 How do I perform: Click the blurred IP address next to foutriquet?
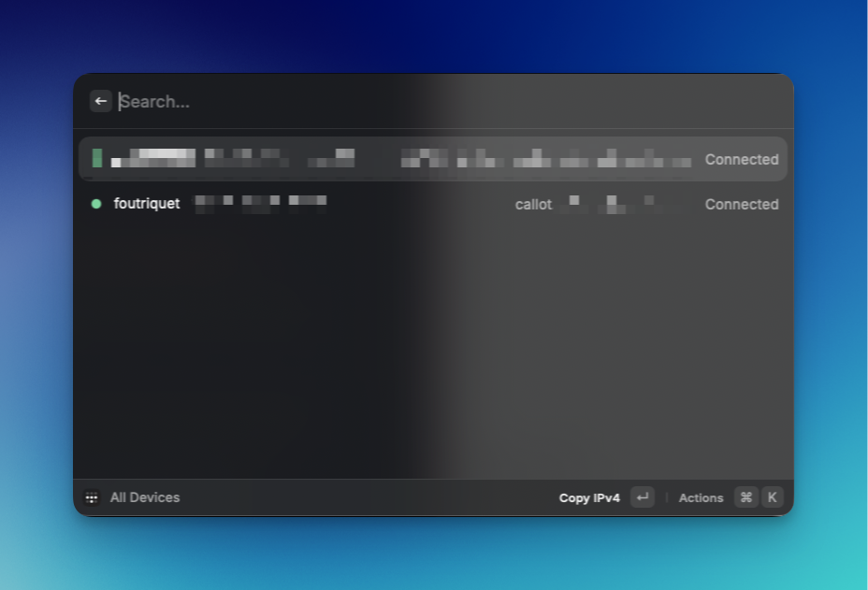click(x=259, y=203)
